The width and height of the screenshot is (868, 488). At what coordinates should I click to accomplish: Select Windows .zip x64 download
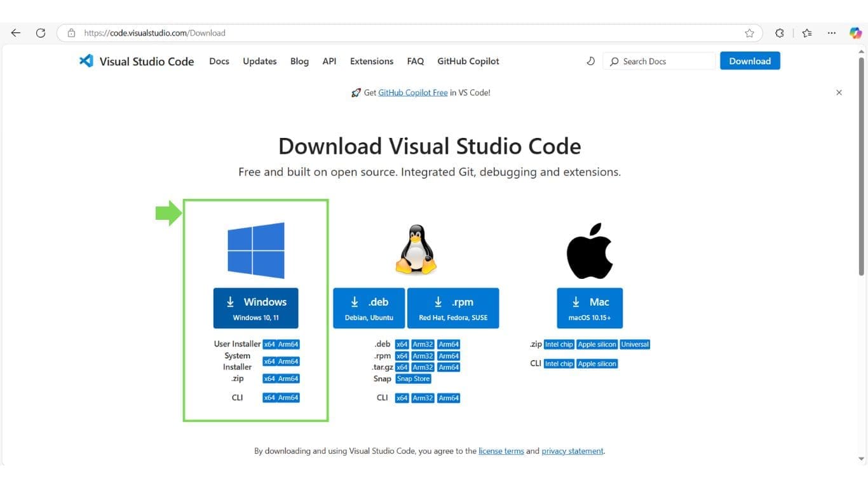coord(269,379)
